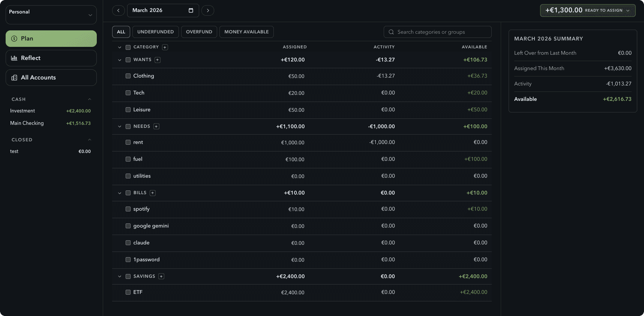Collapse all groups via CATEGORY header chevron

click(120, 47)
